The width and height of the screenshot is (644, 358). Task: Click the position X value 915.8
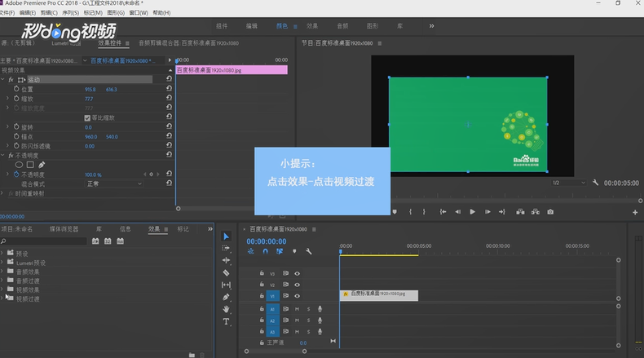click(x=90, y=89)
